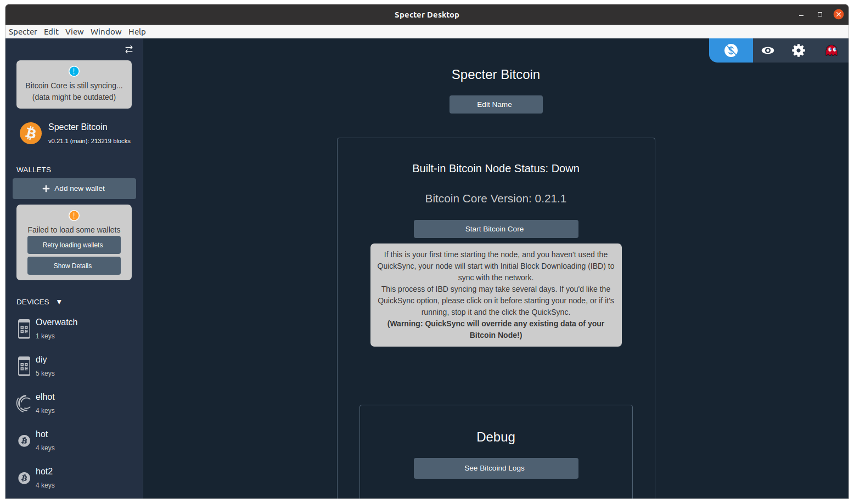Toggle the eye visibility icon
Viewport: 854px width, 504px height.
tap(768, 50)
